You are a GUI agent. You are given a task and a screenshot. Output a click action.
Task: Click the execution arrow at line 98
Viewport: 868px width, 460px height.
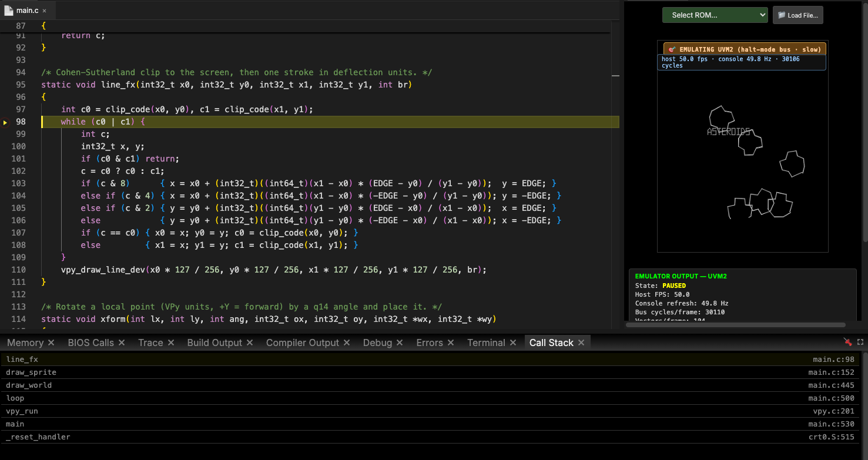(x=5, y=122)
